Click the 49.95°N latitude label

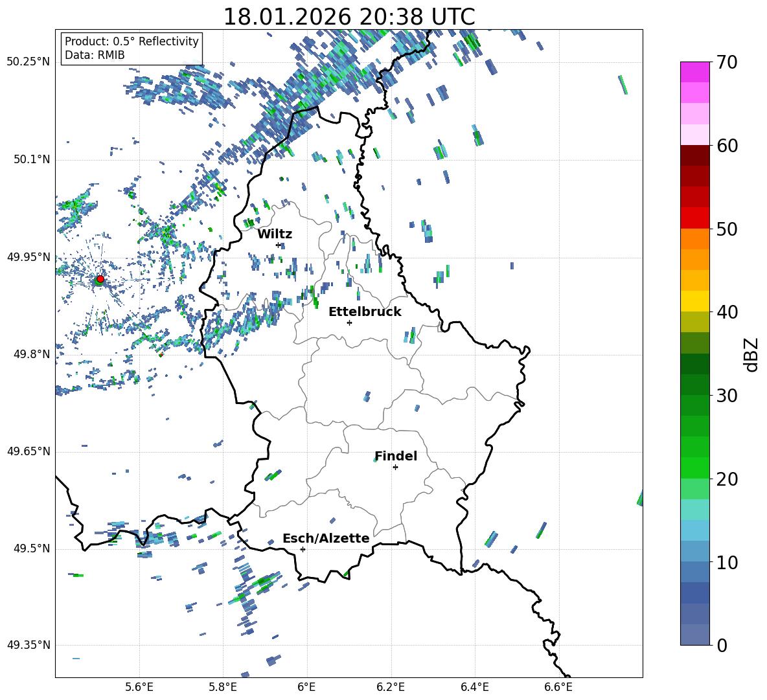click(28, 256)
